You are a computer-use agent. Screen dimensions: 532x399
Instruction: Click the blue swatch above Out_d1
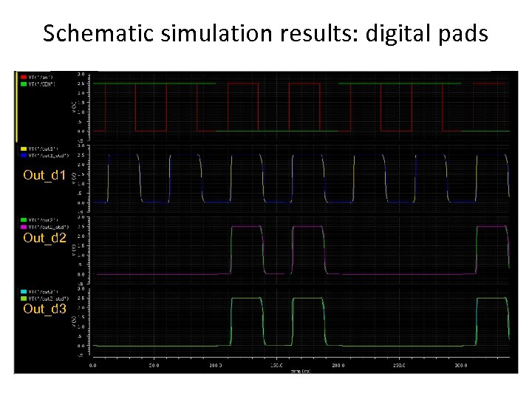coord(24,155)
